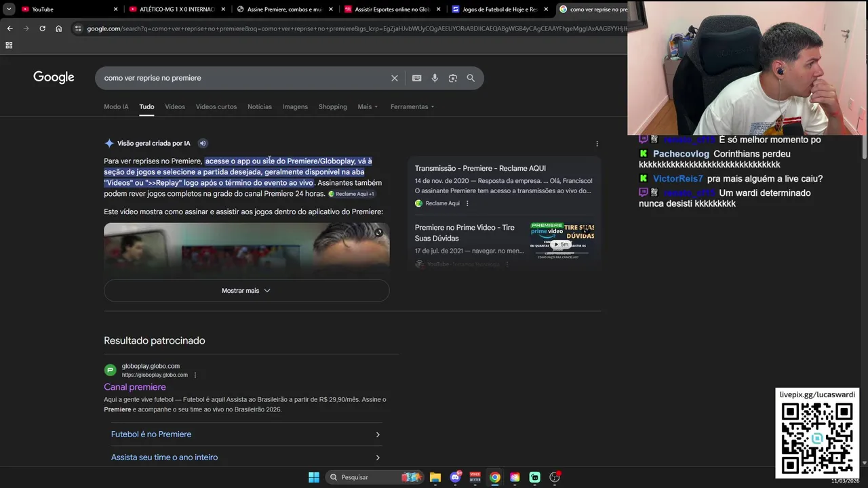Screen dimensions: 868x488
Task: Select the Imagens search tab
Action: (x=295, y=106)
